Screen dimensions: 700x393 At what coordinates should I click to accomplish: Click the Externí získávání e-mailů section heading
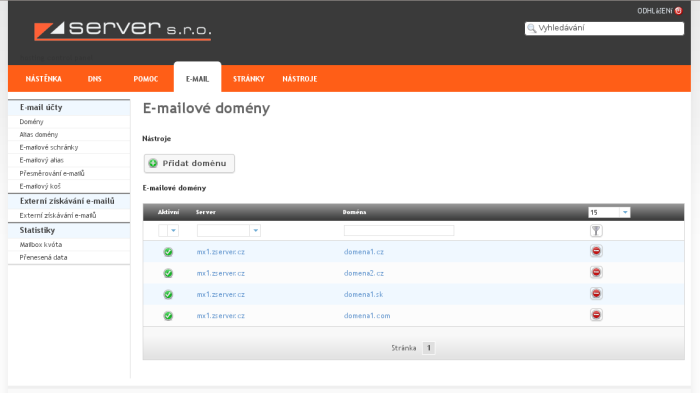pyautogui.click(x=67, y=201)
